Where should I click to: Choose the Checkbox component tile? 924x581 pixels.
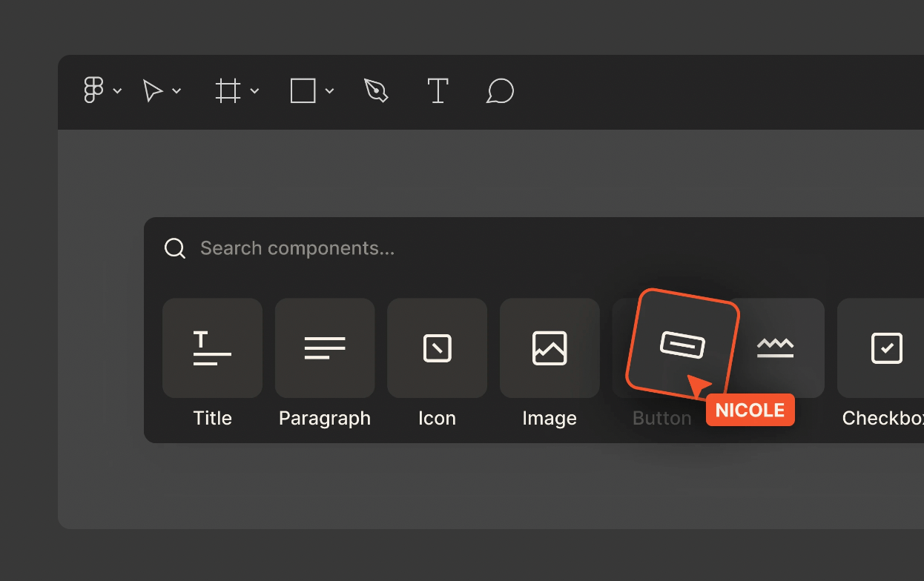tap(882, 348)
